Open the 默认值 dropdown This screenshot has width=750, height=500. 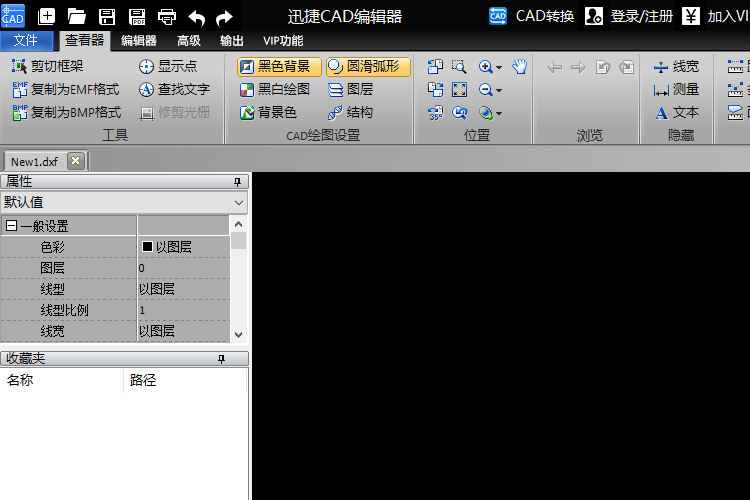click(x=124, y=202)
